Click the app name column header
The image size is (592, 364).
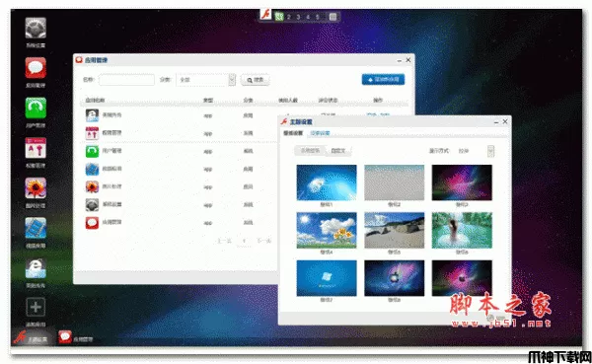95,100
